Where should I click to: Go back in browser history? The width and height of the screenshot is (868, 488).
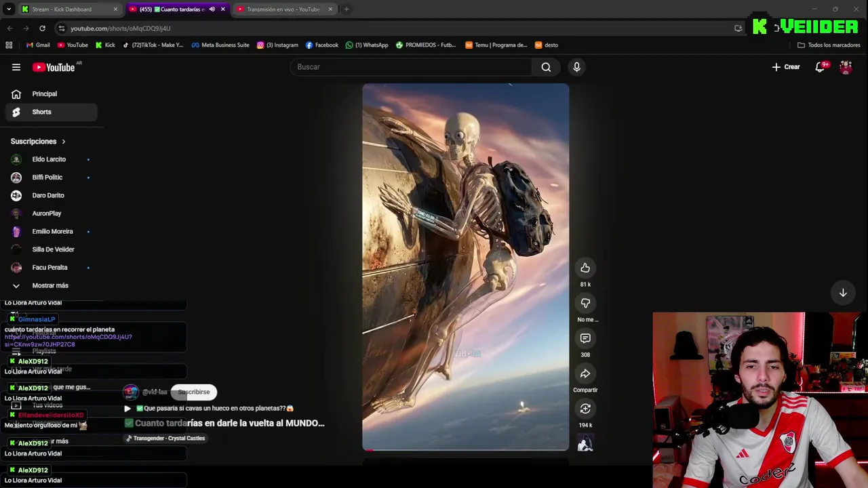pyautogui.click(x=9, y=28)
